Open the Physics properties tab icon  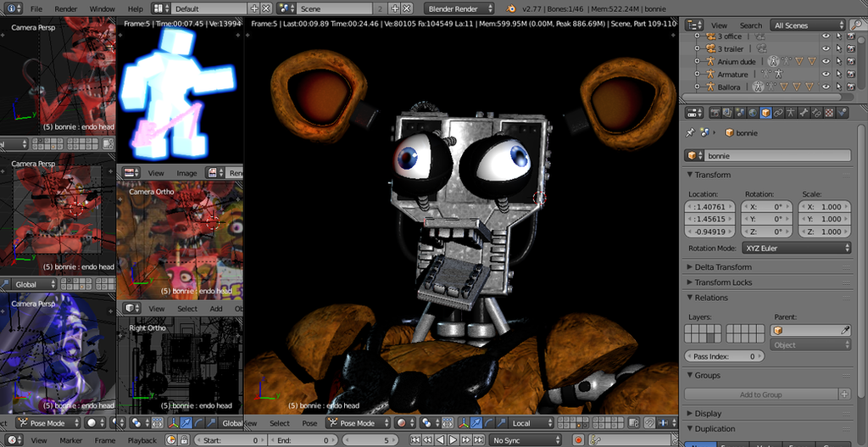click(842, 113)
